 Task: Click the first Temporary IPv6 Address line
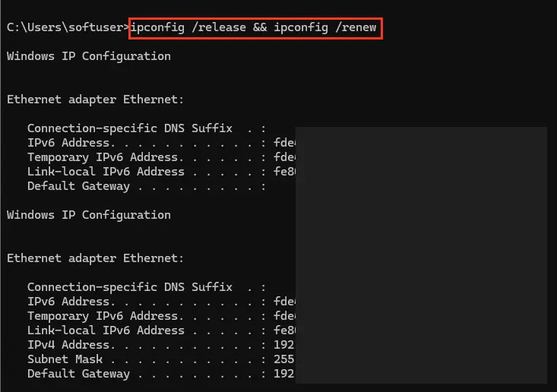coord(161,157)
